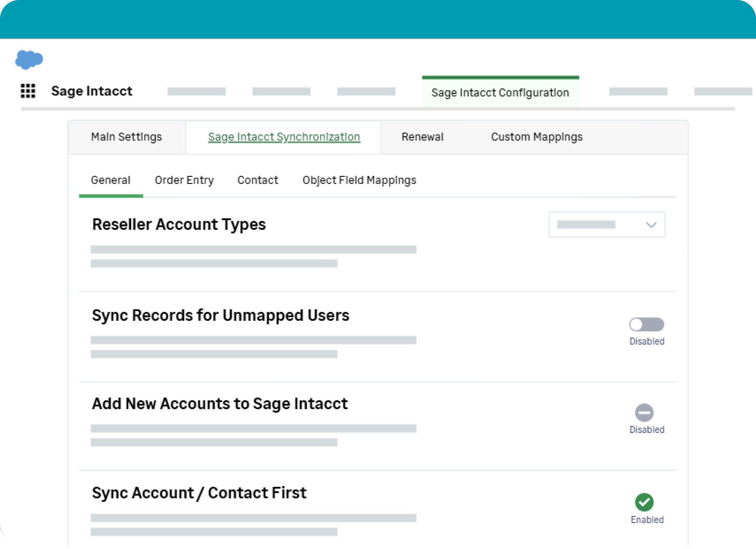This screenshot has width=756, height=549.
Task: Open the Sage Intacct Configuration tab
Action: 500,93
